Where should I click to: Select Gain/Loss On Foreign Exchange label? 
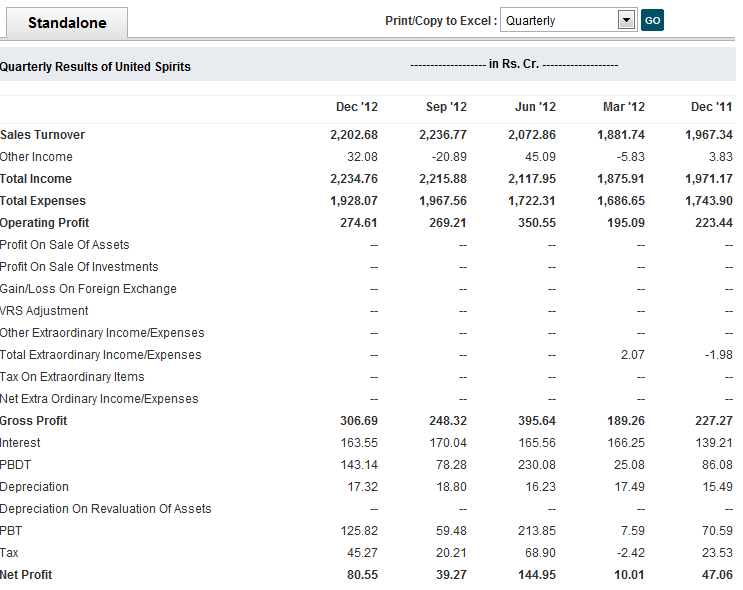(x=88, y=289)
